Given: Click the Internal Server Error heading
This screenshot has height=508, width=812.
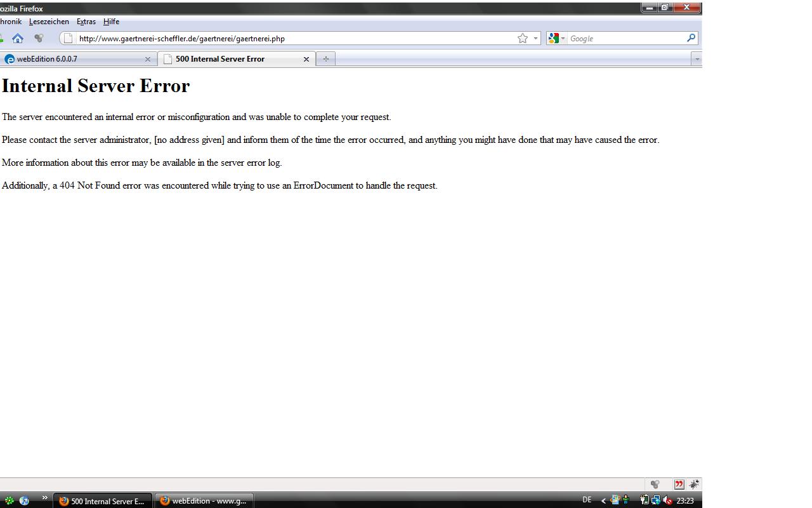Looking at the screenshot, I should [x=96, y=86].
